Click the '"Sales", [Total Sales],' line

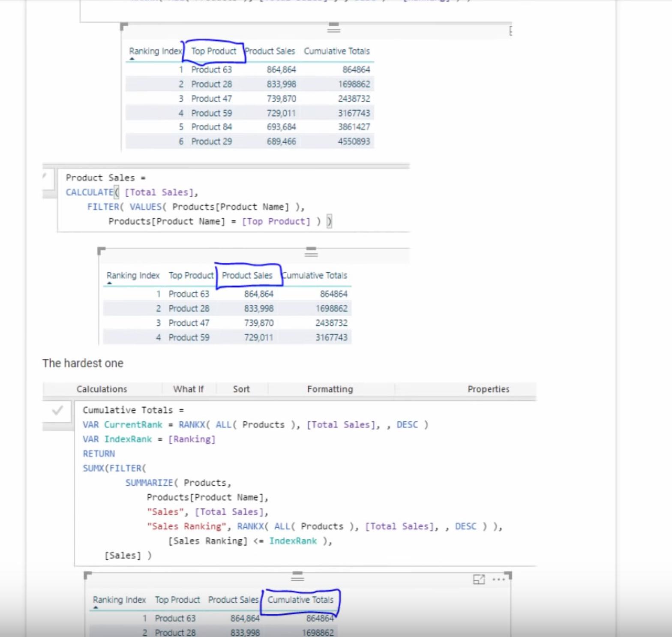click(x=207, y=512)
